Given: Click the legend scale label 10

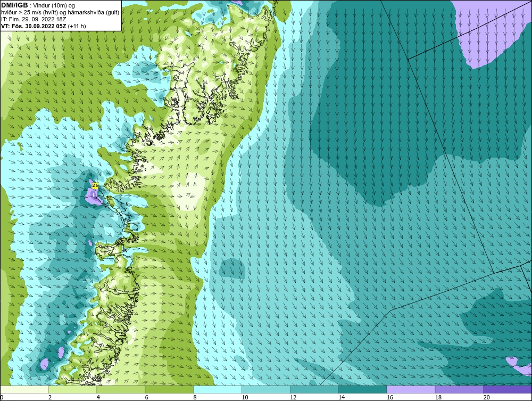Looking at the screenshot, I should pyautogui.click(x=245, y=397).
